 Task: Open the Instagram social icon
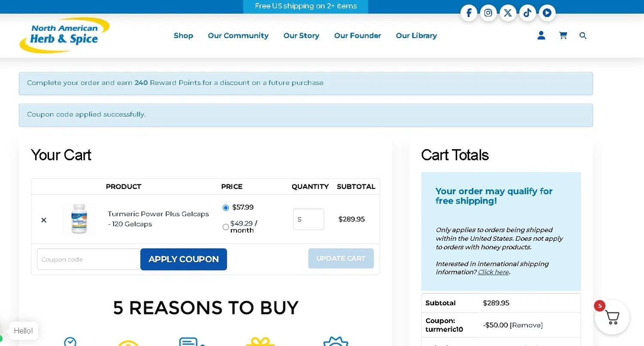[488, 13]
